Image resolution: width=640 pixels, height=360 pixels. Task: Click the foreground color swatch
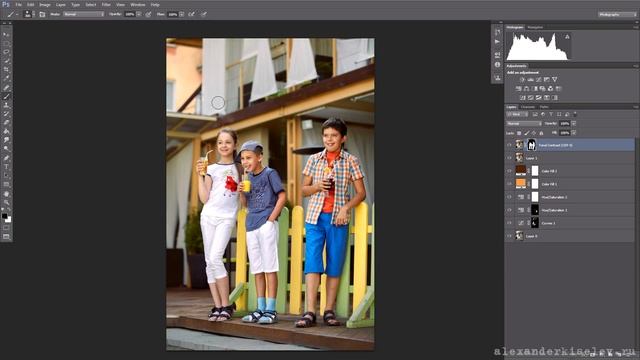click(x=4, y=216)
